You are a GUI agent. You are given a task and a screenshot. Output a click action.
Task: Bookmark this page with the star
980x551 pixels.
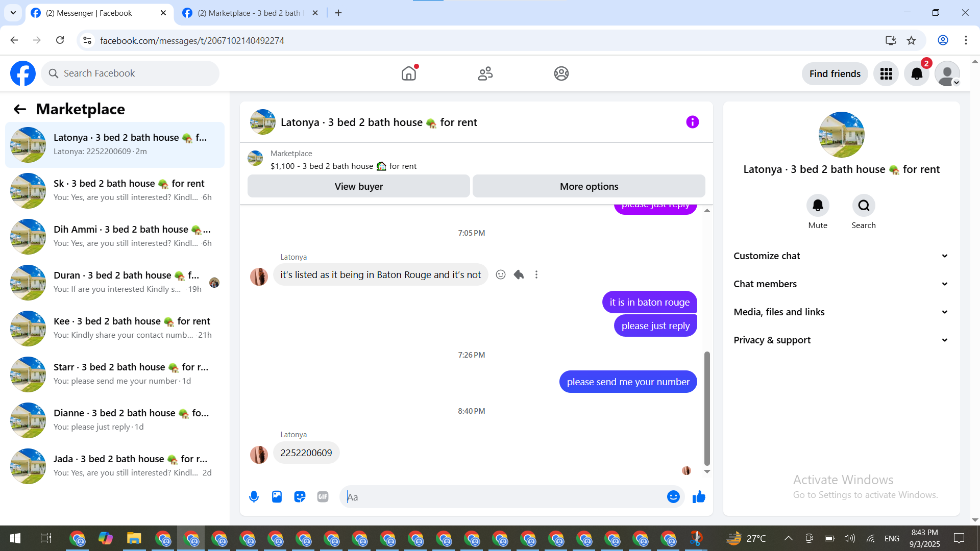[912, 40]
